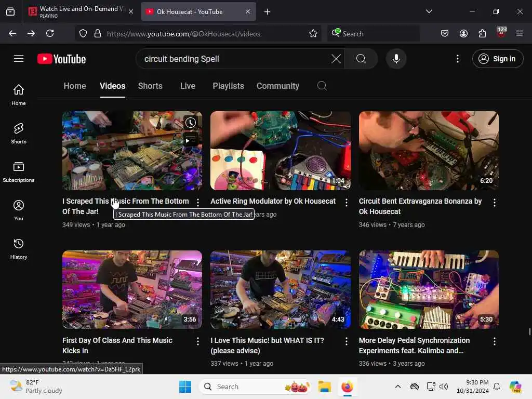Open Active Ring Modulator by Ok Housecat title
Screen dimensions: 532x399
pos(273,201)
